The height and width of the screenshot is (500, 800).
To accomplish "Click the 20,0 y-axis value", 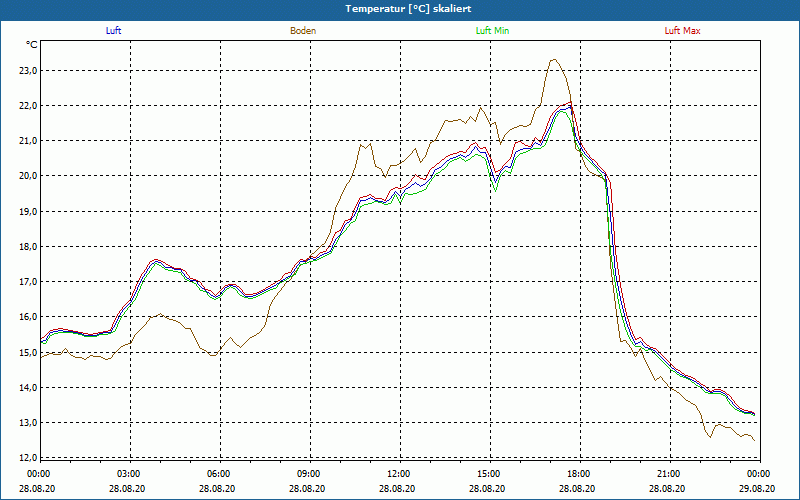I will click(28, 176).
